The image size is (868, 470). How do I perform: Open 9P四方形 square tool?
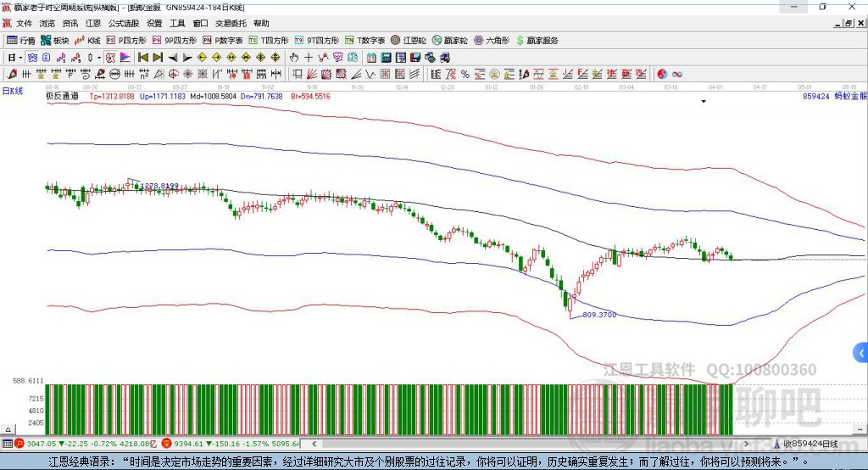[x=175, y=41]
